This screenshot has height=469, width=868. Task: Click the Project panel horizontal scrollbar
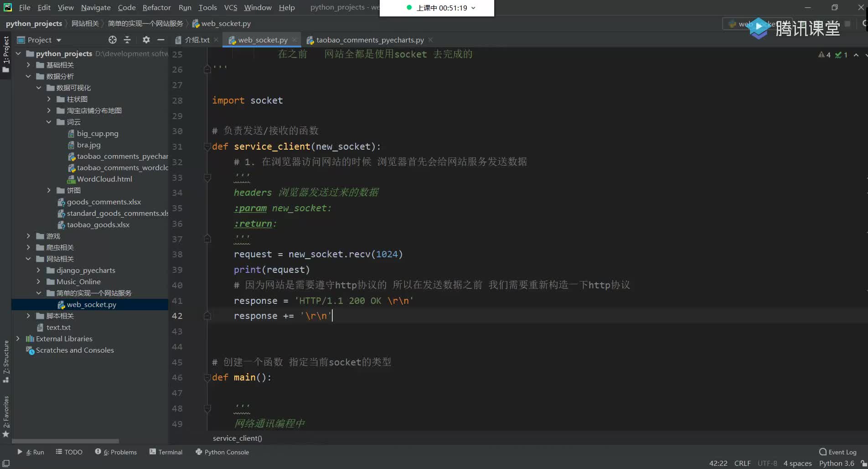(65, 441)
